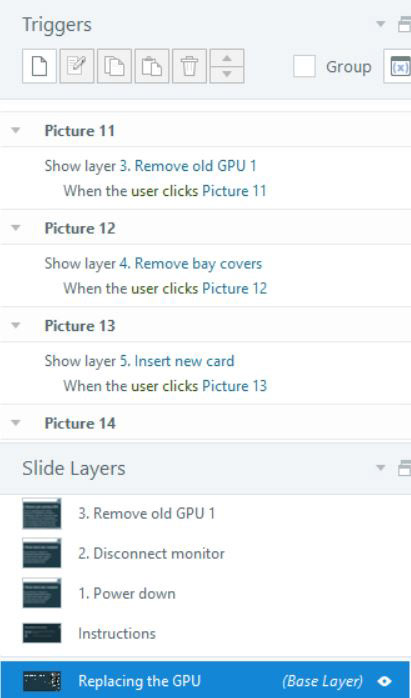Image resolution: width=411 pixels, height=698 pixels.
Task: Click the edit trigger icon
Action: 77,66
